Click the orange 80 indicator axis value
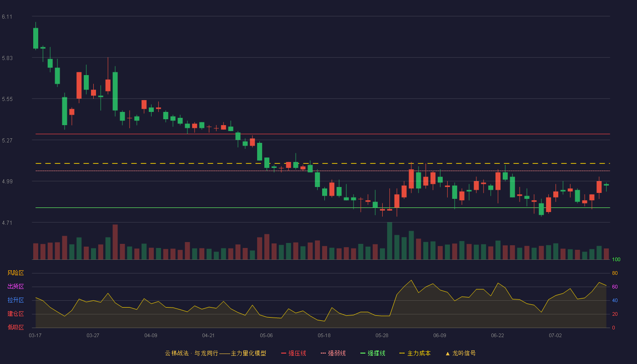 click(615, 273)
